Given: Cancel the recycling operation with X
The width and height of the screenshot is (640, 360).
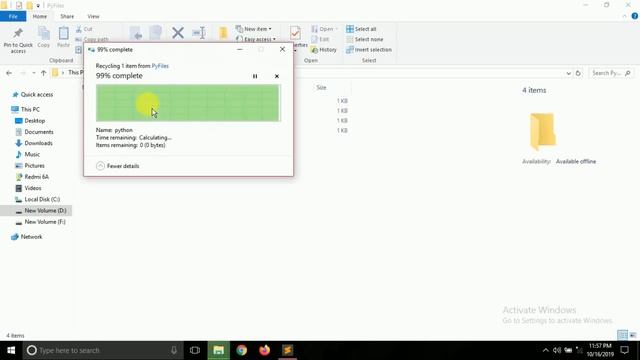Looking at the screenshot, I should point(277,76).
